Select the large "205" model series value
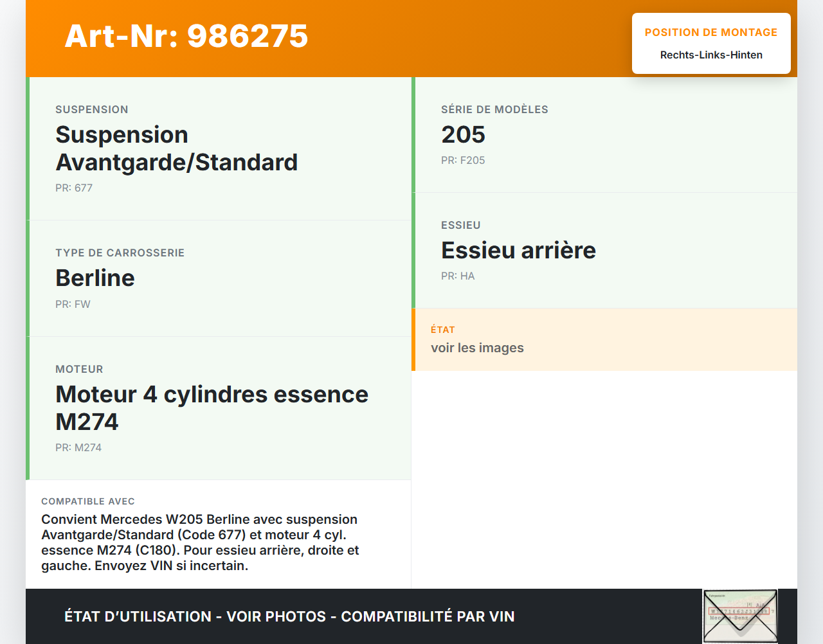 [x=463, y=134]
